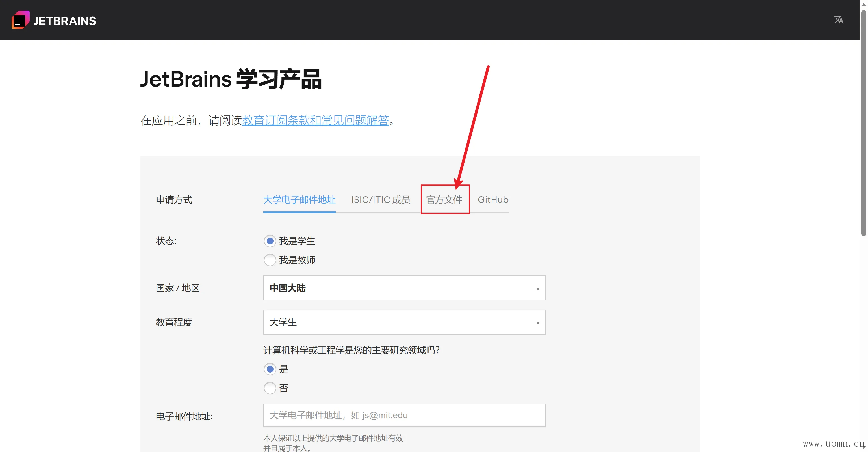The height and width of the screenshot is (452, 868).
Task: Open the 教育程度 dropdown showing 大学生
Action: (404, 322)
